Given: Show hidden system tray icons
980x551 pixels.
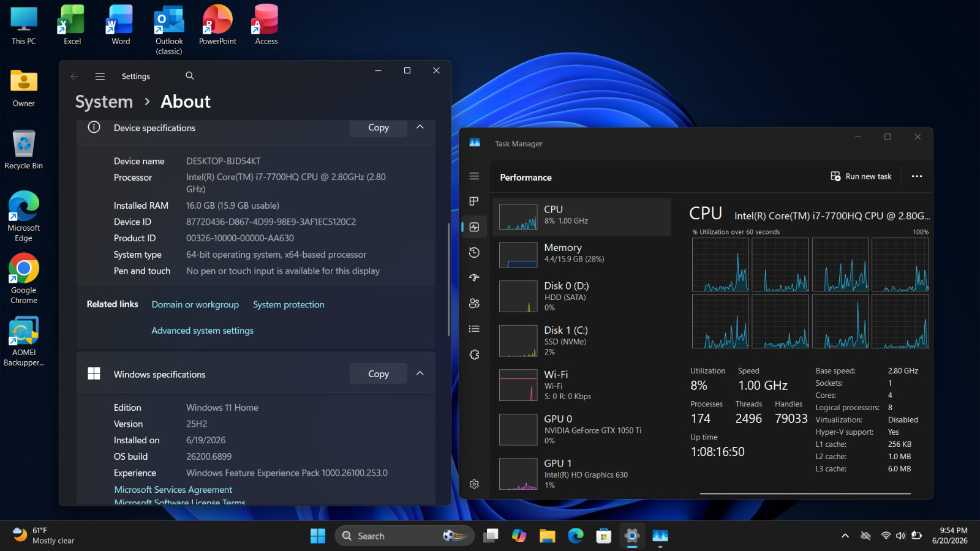Looking at the screenshot, I should 845,536.
